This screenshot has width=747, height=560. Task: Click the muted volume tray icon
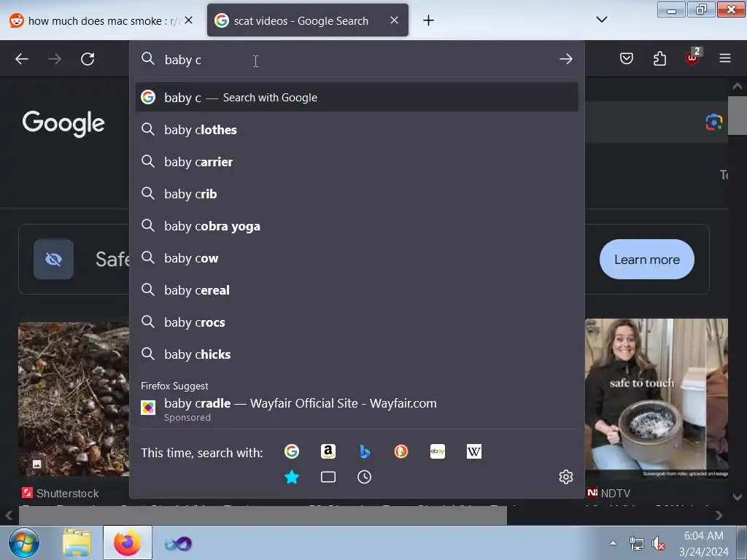(658, 542)
